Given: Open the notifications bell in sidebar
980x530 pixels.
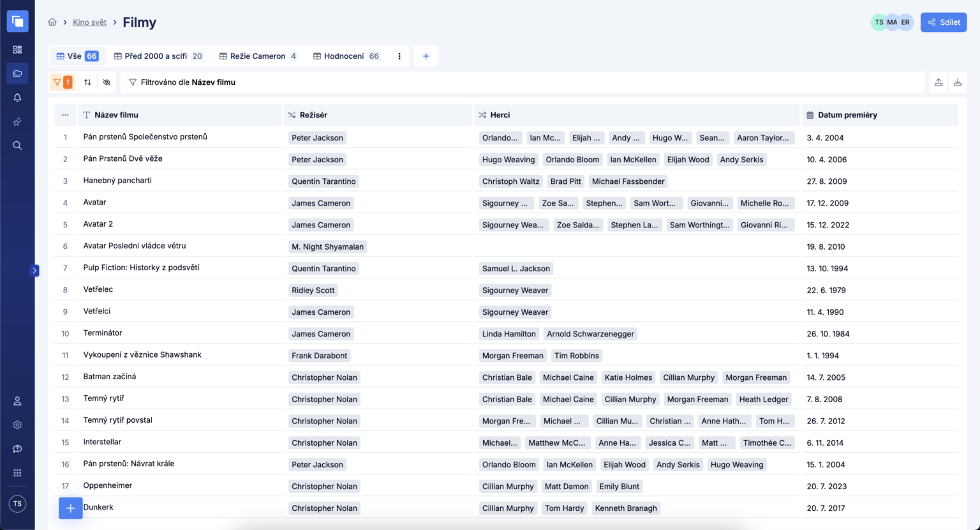Looking at the screenshot, I should [17, 98].
